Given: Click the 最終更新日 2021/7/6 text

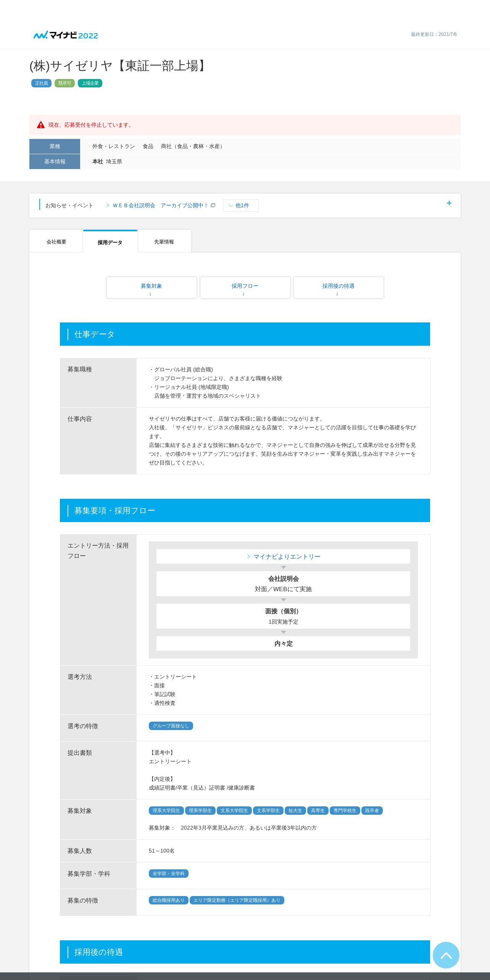Looking at the screenshot, I should [x=434, y=34].
